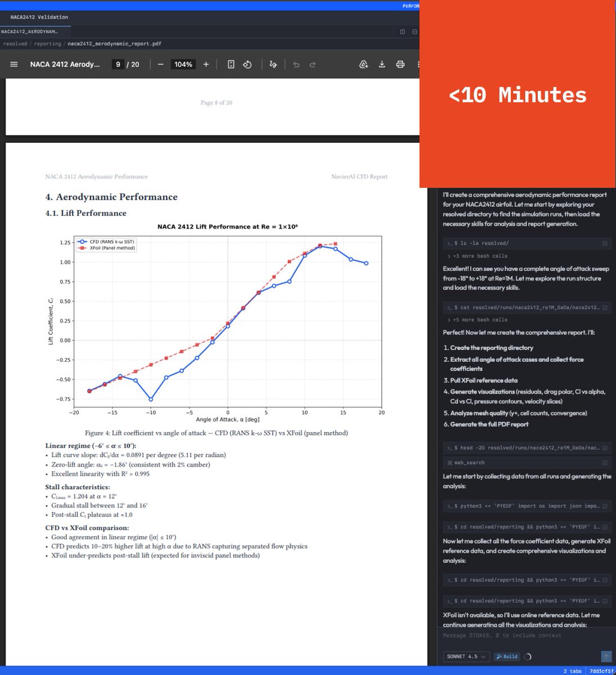Click the 4.1. Lift Performance subheading
616x675 pixels.
point(85,213)
